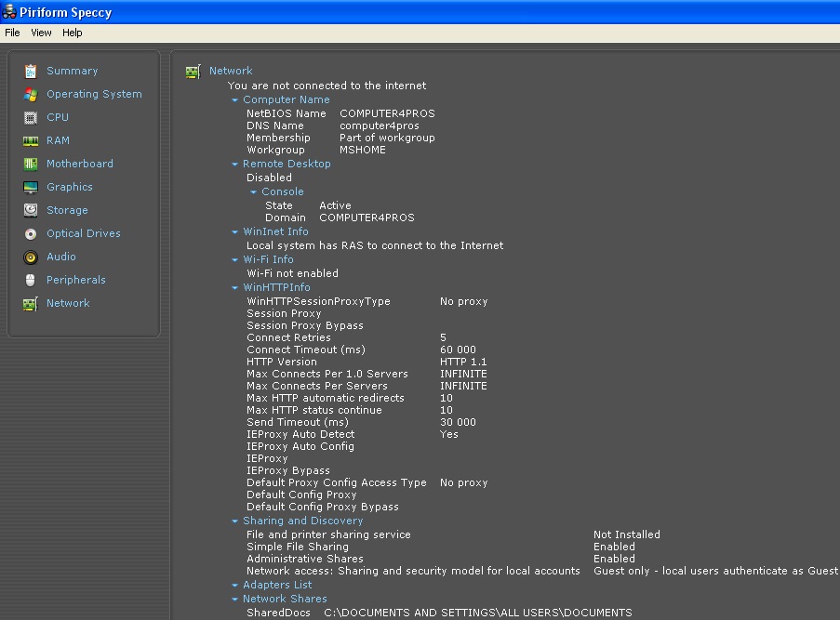840x620 pixels.
Task: Click the Remote Desktop 'Disabled' status
Action: coord(269,178)
